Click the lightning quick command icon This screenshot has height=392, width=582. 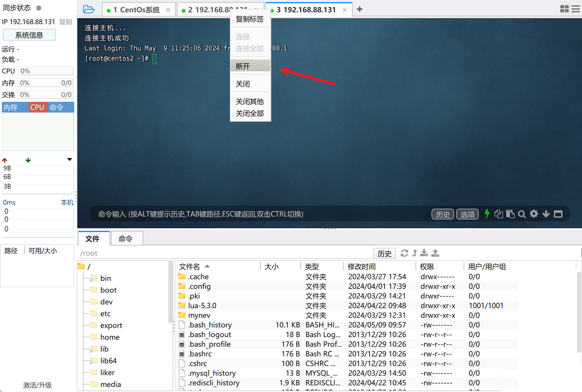pos(487,214)
